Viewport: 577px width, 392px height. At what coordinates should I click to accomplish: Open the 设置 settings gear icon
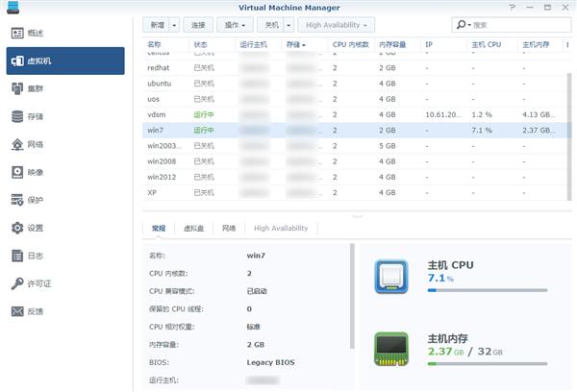click(x=17, y=228)
